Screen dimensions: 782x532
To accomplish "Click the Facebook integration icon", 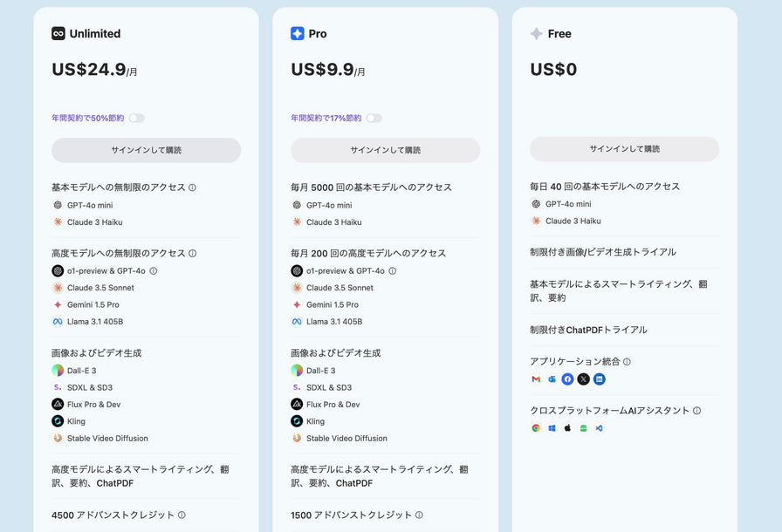I will pos(567,379).
